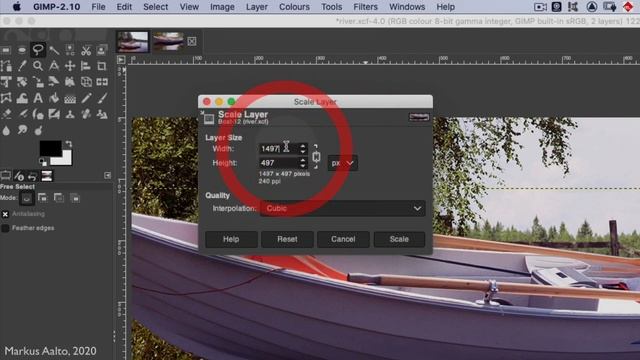This screenshot has height=360, width=640.
Task: Select the Paths tool
Action: 6,66
